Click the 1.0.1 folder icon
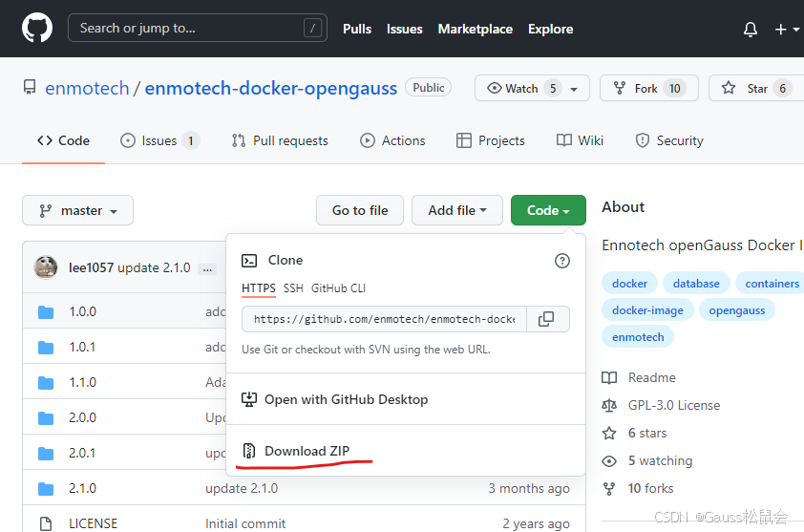 point(46,348)
